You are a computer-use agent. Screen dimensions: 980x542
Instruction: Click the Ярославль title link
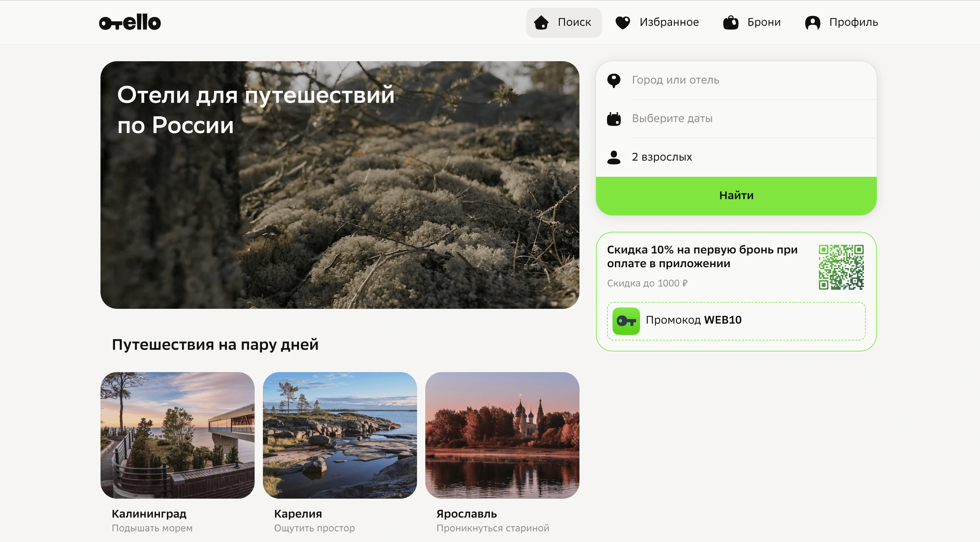pos(466,514)
